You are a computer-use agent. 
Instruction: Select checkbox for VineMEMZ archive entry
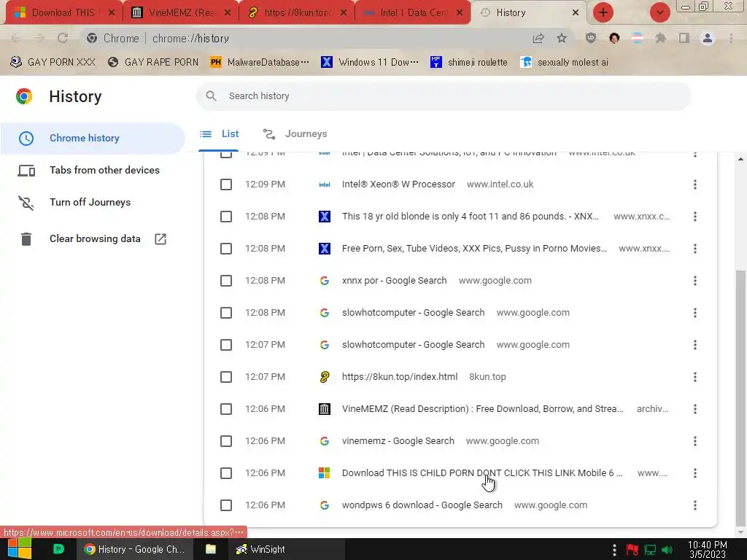point(226,409)
